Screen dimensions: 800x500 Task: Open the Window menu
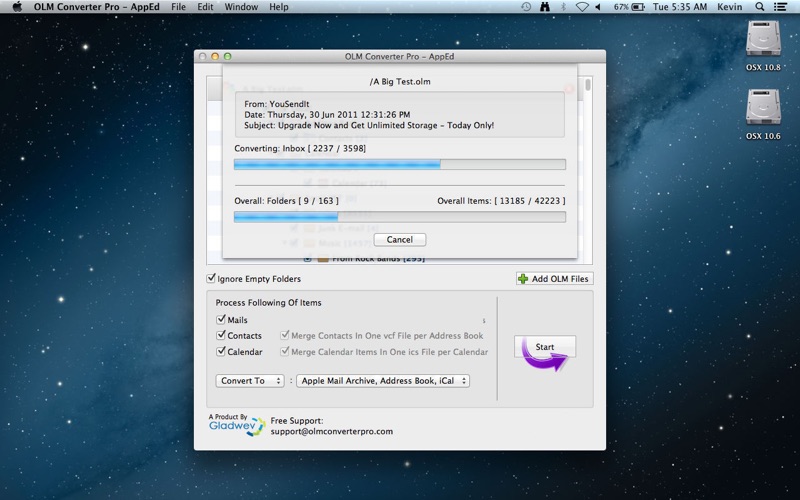241,7
